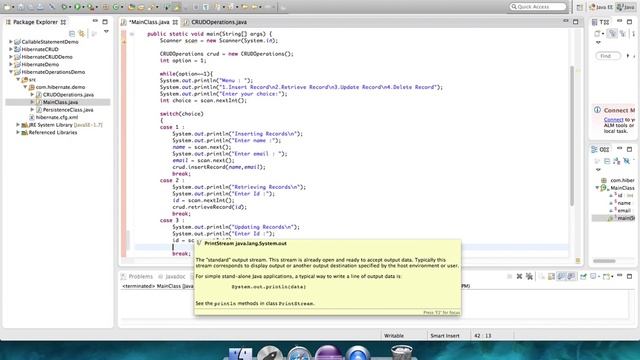Open the Debug button dropdown arrow

[x=69, y=7]
